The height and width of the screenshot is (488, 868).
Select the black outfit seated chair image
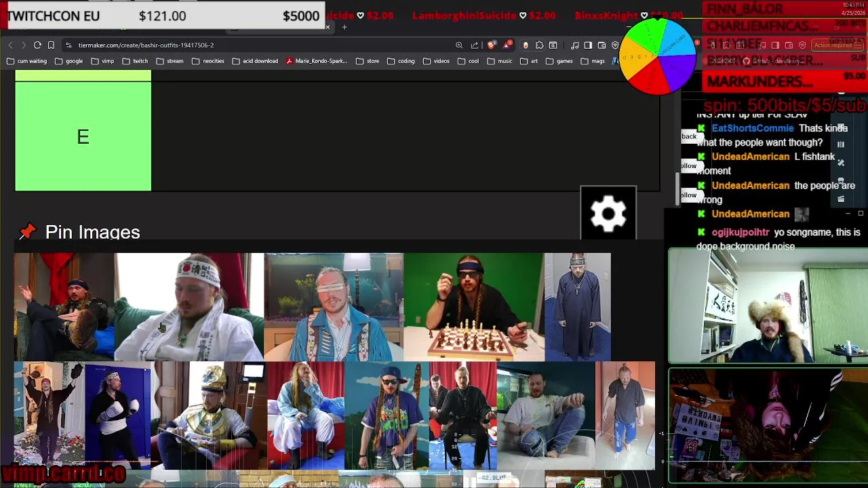[x=462, y=415]
